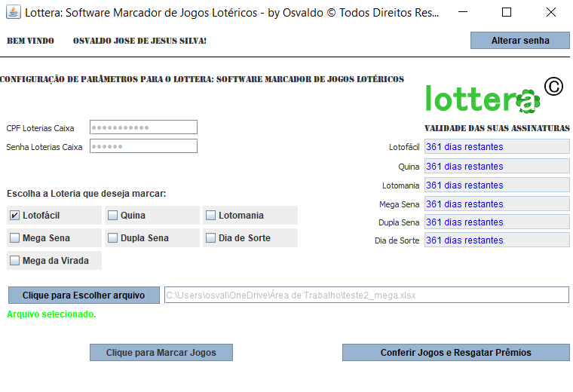
Task: Maximize the Lottera window
Action: (x=507, y=12)
